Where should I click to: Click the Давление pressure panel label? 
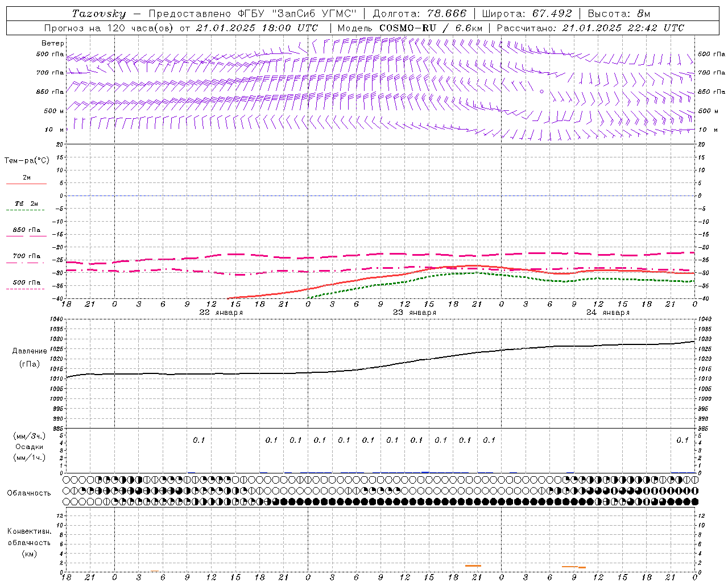pos(30,351)
